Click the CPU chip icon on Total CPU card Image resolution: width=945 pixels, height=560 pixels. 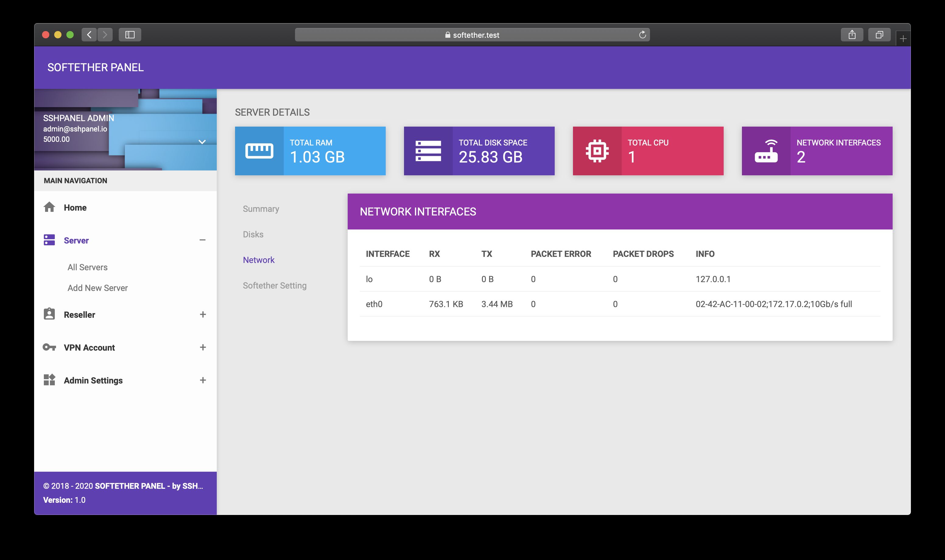[x=597, y=151]
